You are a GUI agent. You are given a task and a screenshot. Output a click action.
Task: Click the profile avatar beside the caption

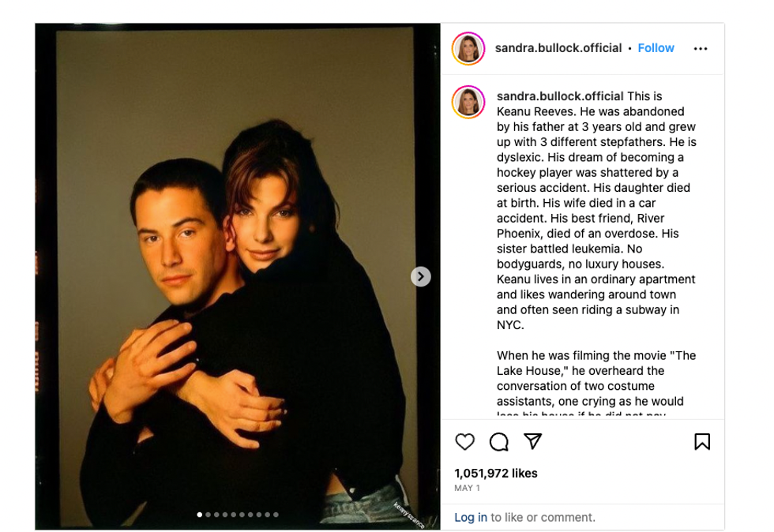point(468,103)
